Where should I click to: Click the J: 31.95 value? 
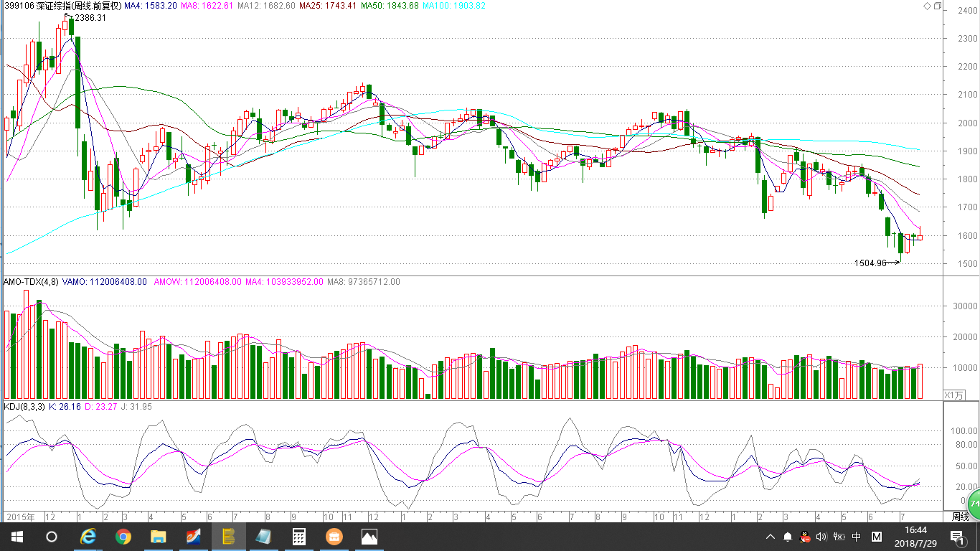click(x=136, y=406)
